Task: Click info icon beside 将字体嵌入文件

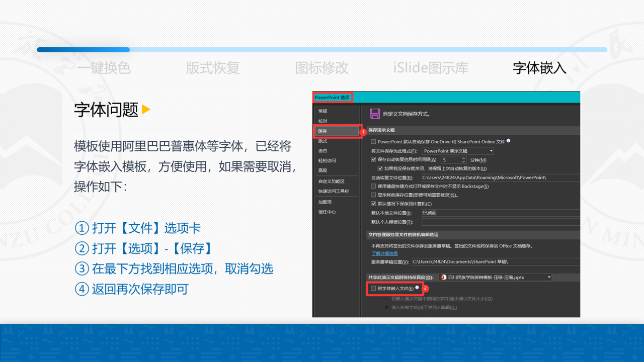Action: pyautogui.click(x=417, y=288)
